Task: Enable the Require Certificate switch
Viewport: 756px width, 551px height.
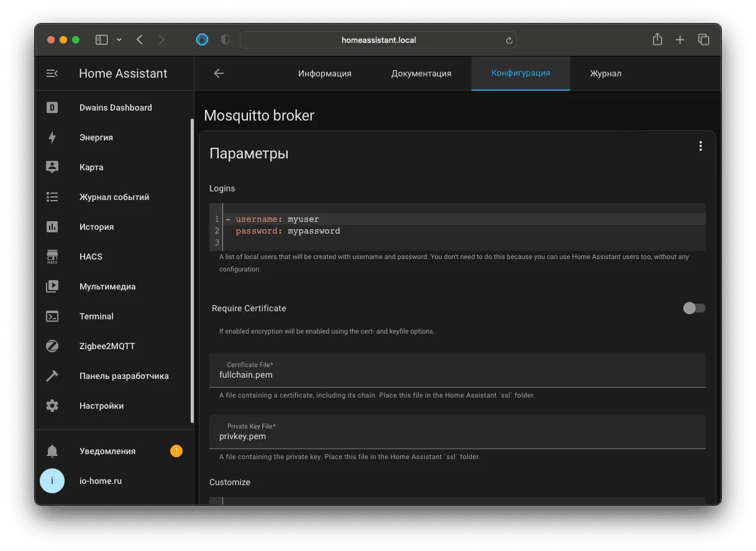Action: tap(694, 308)
